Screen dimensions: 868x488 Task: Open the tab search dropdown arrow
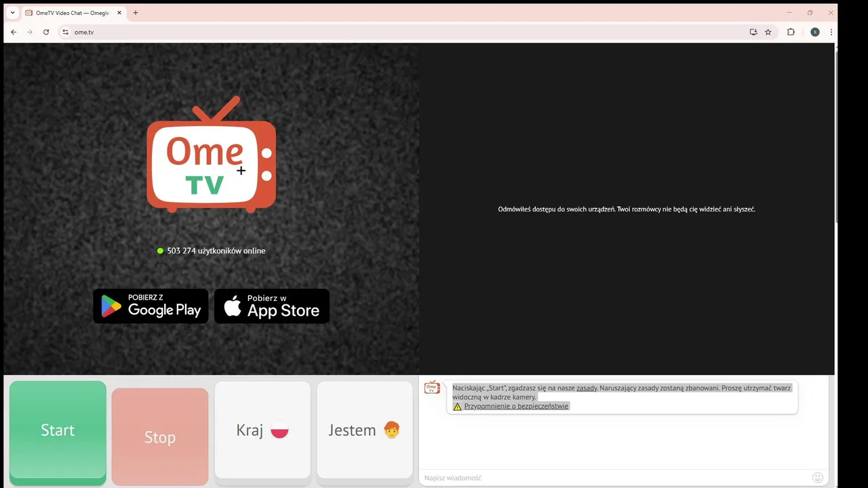pyautogui.click(x=12, y=12)
